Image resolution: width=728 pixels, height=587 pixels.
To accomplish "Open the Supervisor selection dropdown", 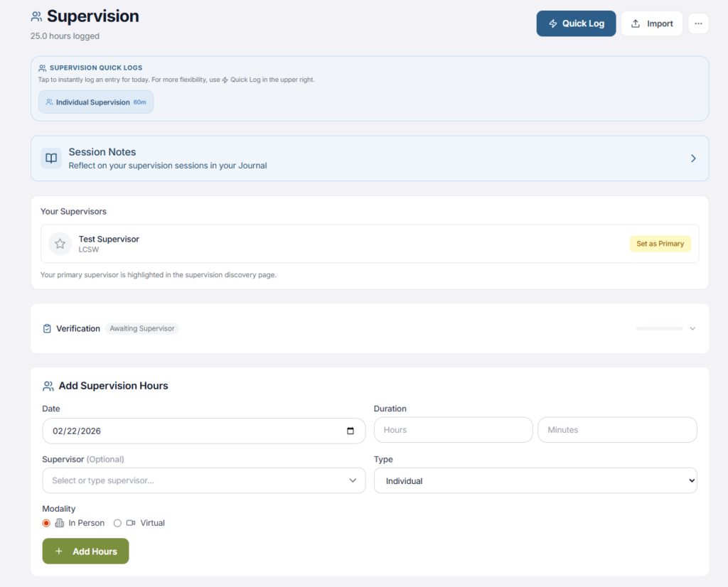I will (x=203, y=480).
